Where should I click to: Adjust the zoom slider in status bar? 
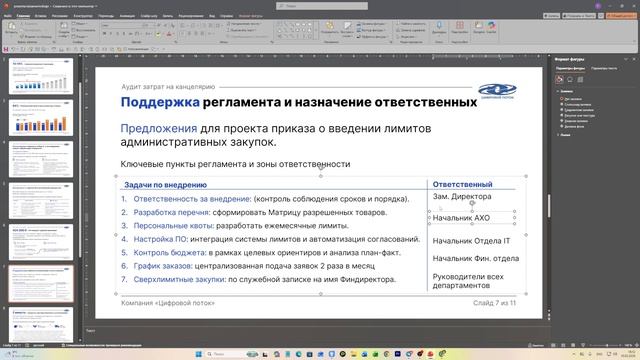[607, 345]
